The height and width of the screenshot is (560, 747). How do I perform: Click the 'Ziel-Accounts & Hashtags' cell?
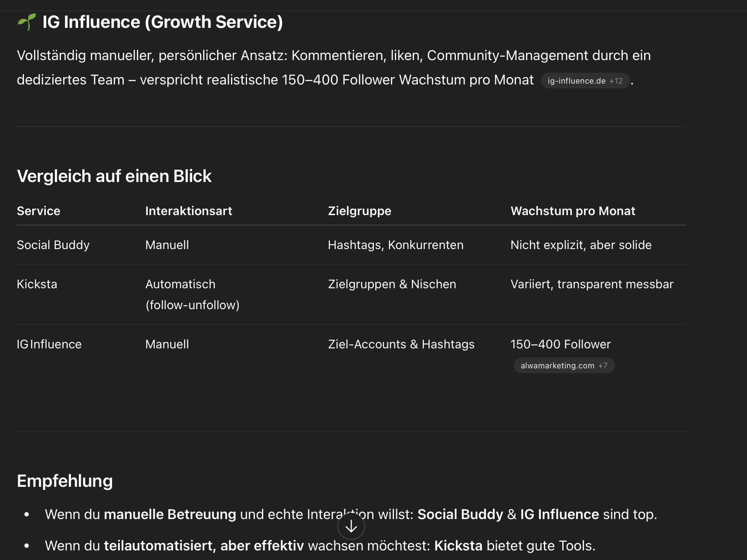point(401,344)
